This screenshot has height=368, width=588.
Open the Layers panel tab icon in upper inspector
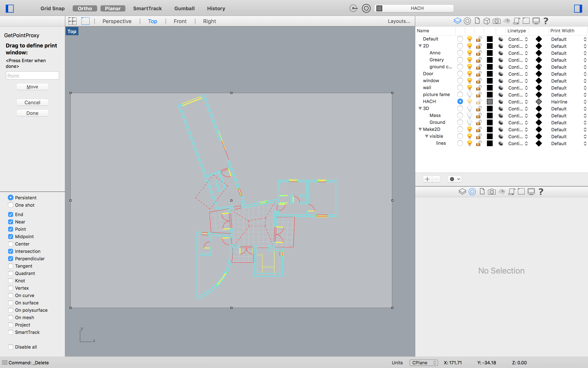[x=457, y=21]
